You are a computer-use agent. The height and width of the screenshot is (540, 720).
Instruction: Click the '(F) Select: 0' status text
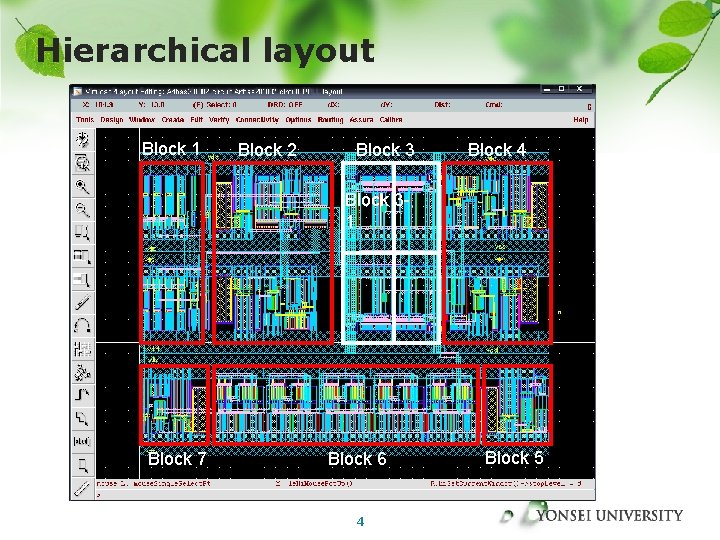(214, 105)
